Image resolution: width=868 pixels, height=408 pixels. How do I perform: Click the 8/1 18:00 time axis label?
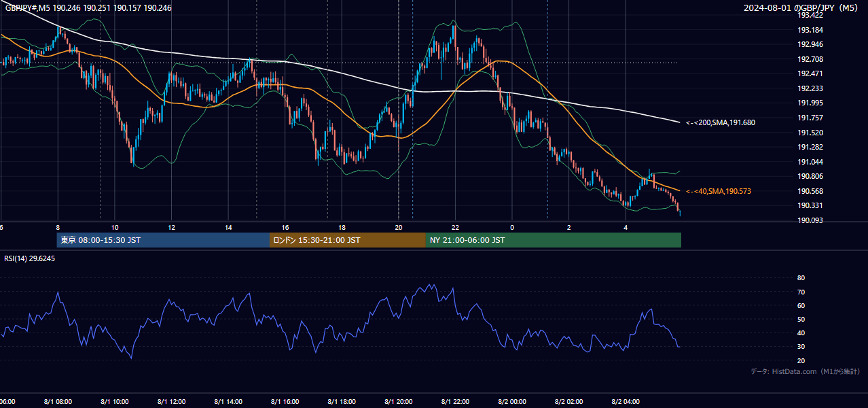(342, 402)
